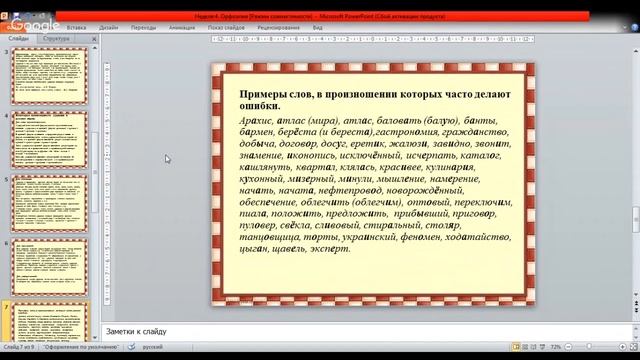Viewport: 640px width, 360px height.
Task: Click the slide body word list
Action: pyautogui.click(x=376, y=184)
